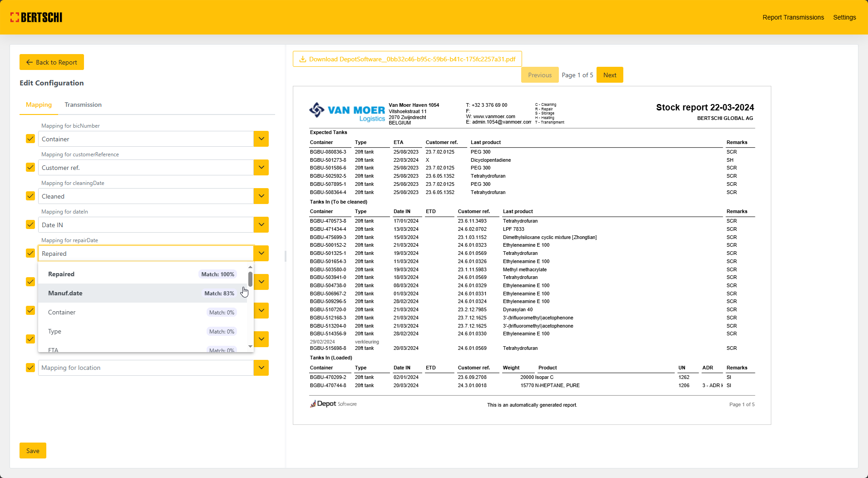Click the Bertschi logo
Viewport: 868px width, 478px height.
coord(36,17)
